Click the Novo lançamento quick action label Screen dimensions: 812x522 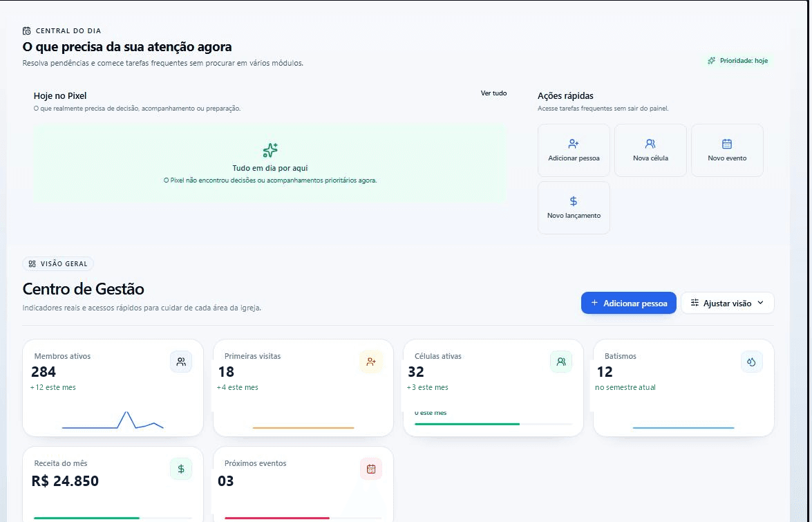click(574, 216)
